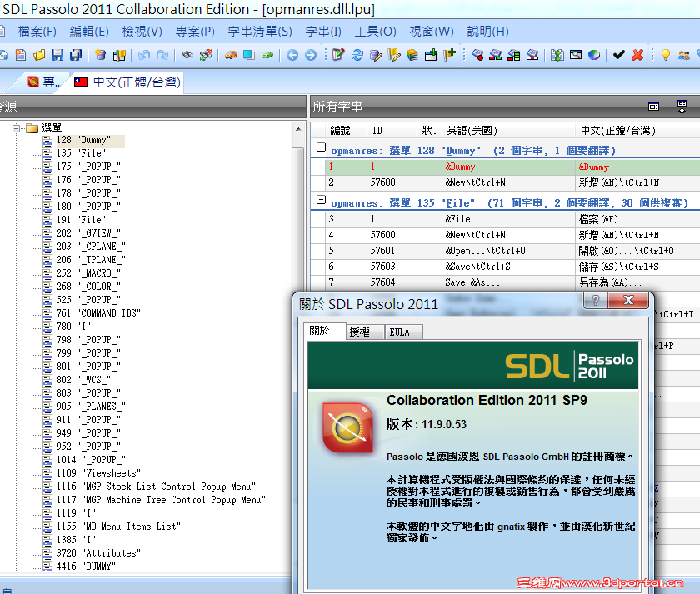700x594 pixels.
Task: Click the 英語(美國) column header
Action: (x=508, y=130)
